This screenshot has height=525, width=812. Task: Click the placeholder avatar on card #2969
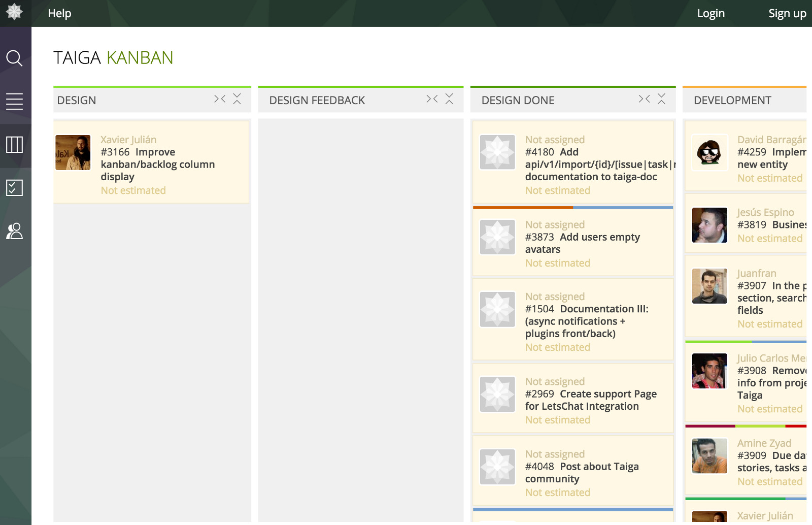[497, 394]
